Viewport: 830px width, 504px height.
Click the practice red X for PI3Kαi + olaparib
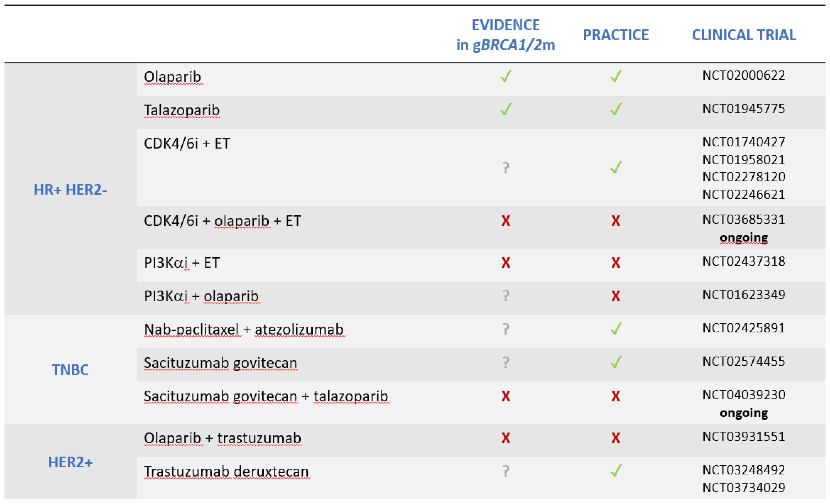click(616, 296)
